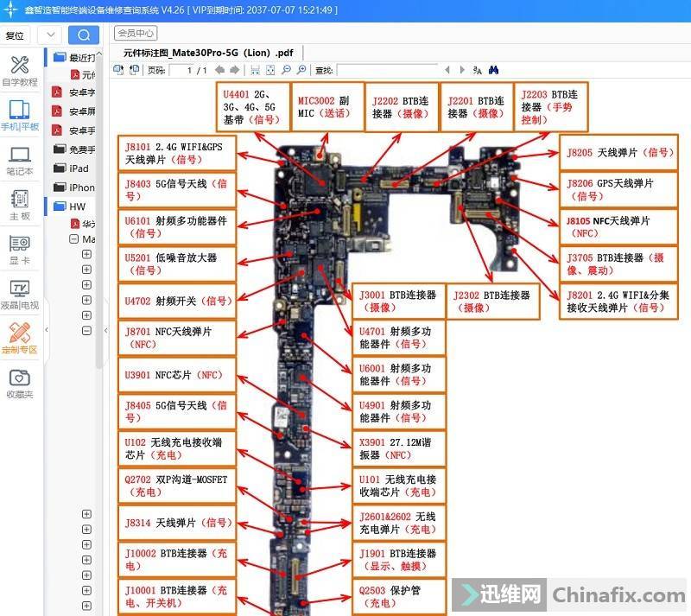This screenshot has width=691, height=616.
Task: Click into the 查找 search text field
Action: [x=386, y=70]
